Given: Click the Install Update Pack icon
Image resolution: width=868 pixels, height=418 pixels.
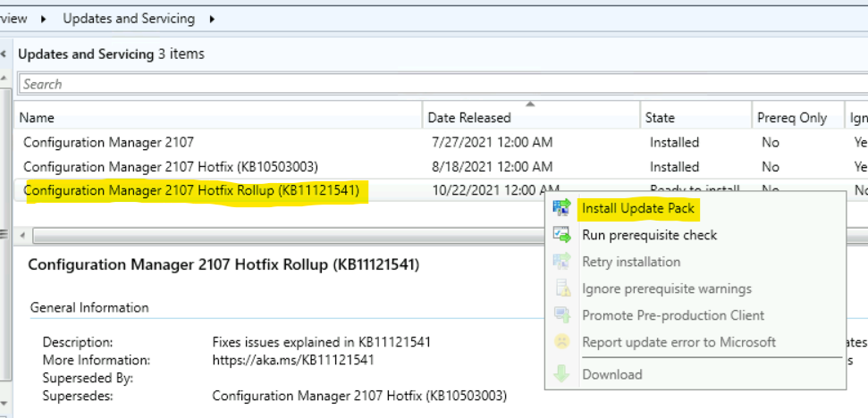Looking at the screenshot, I should click(x=562, y=208).
